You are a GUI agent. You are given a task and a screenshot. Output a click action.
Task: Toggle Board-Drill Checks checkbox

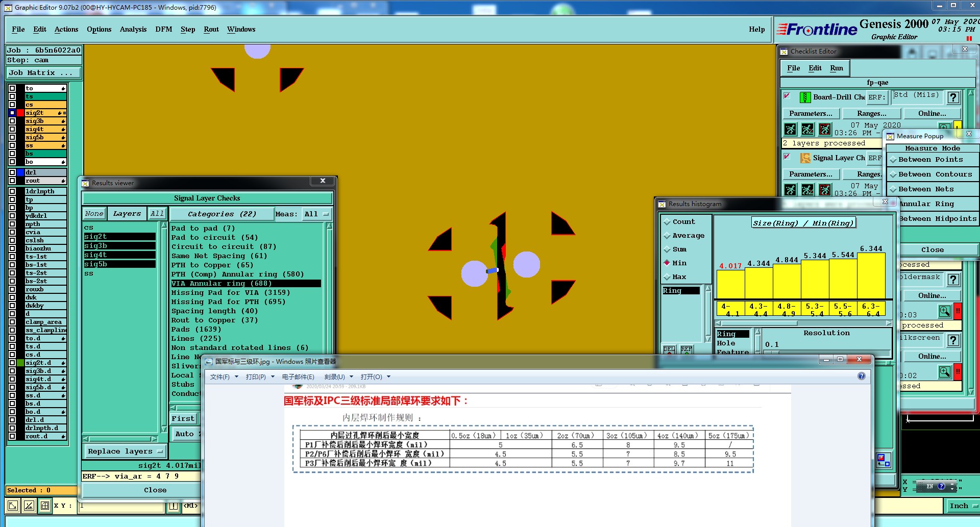(787, 96)
